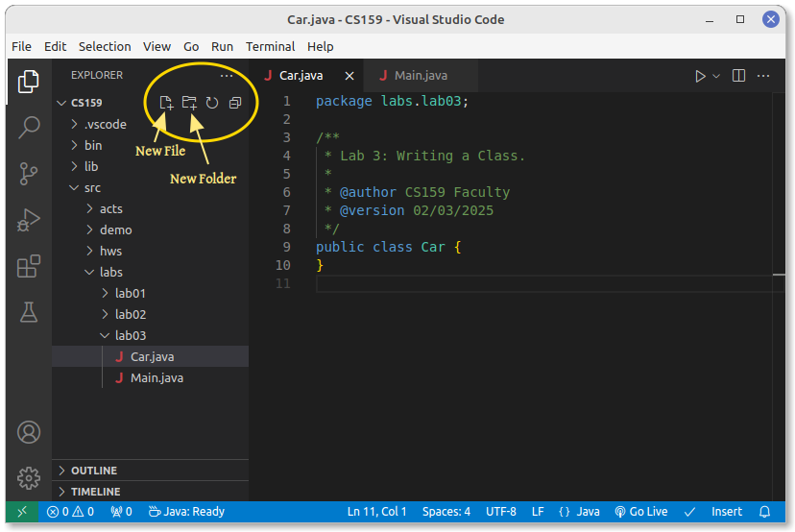
Task: Open the Selection menu
Action: 105,47
